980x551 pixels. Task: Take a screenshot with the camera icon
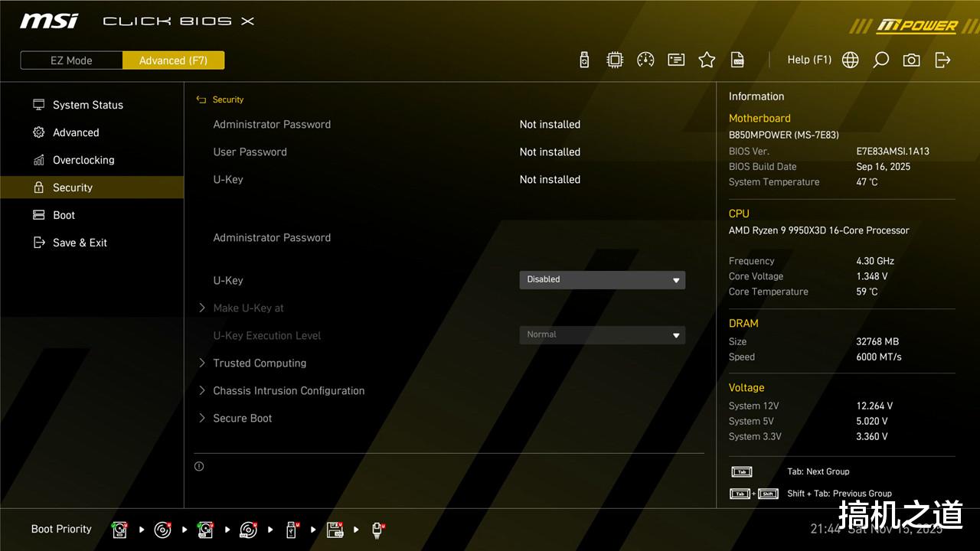click(911, 60)
